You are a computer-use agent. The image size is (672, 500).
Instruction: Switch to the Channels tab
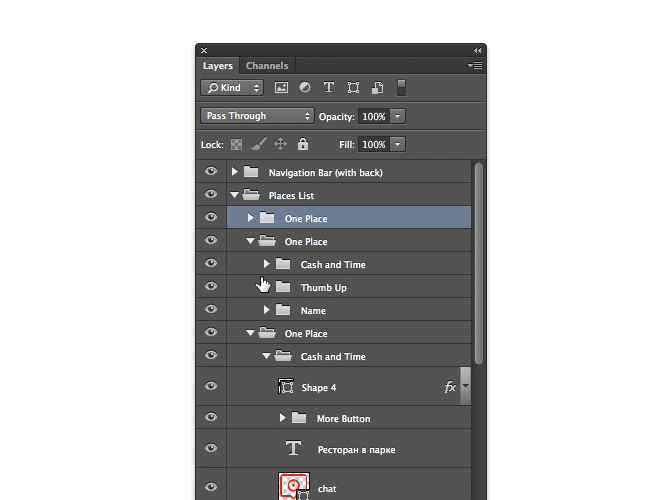pyautogui.click(x=267, y=66)
